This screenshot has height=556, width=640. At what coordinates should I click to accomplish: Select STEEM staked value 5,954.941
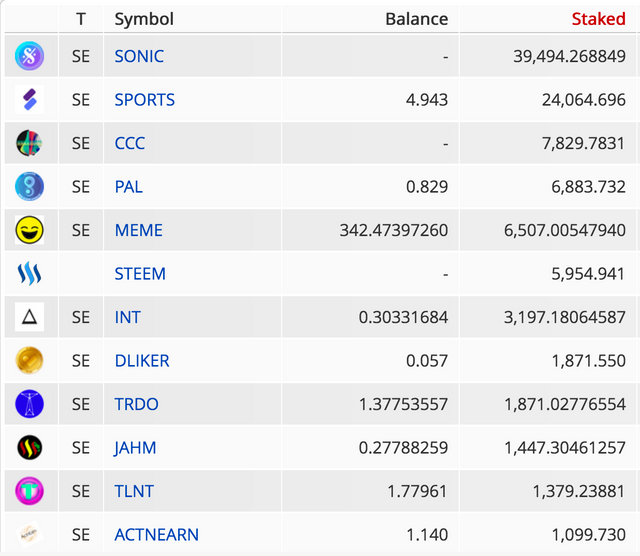[588, 274]
